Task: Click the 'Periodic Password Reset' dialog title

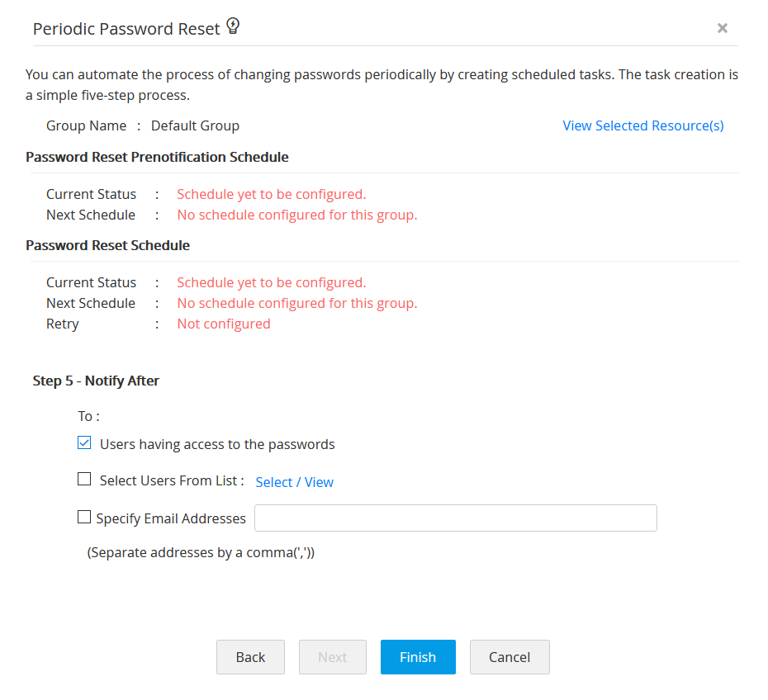Action: coord(126,29)
